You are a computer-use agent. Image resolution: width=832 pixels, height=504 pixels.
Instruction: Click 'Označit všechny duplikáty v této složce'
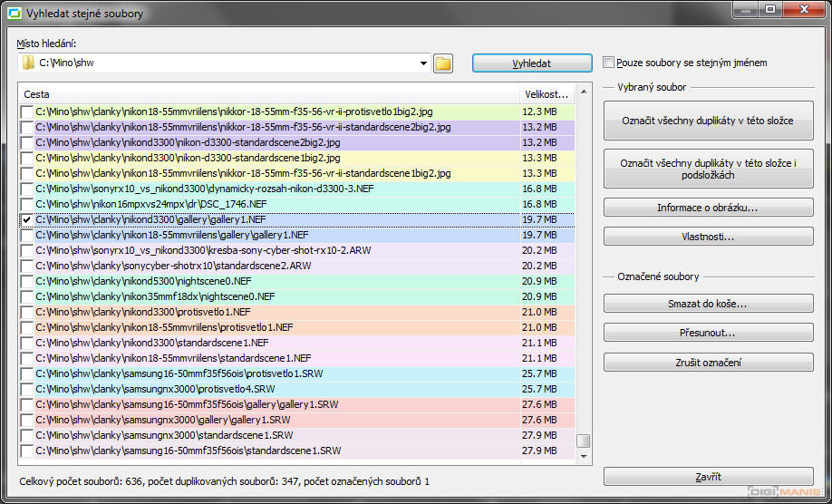tap(708, 121)
